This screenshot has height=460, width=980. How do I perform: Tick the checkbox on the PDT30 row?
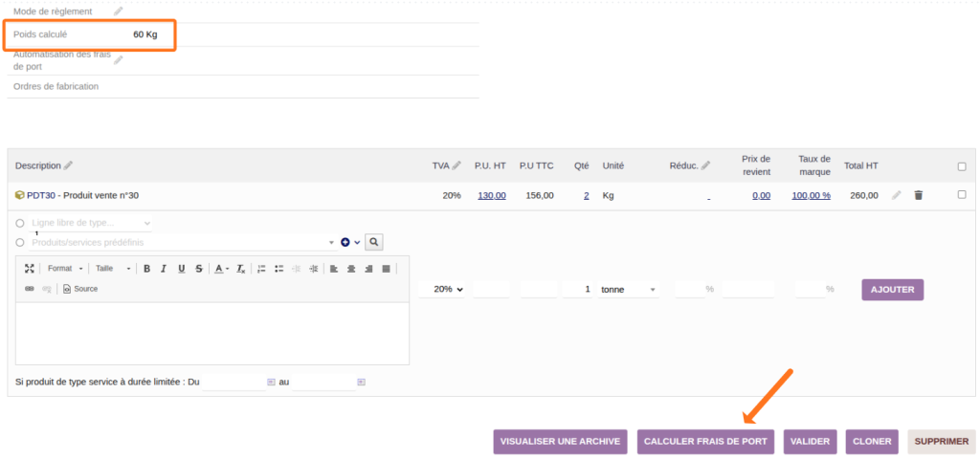click(x=962, y=195)
